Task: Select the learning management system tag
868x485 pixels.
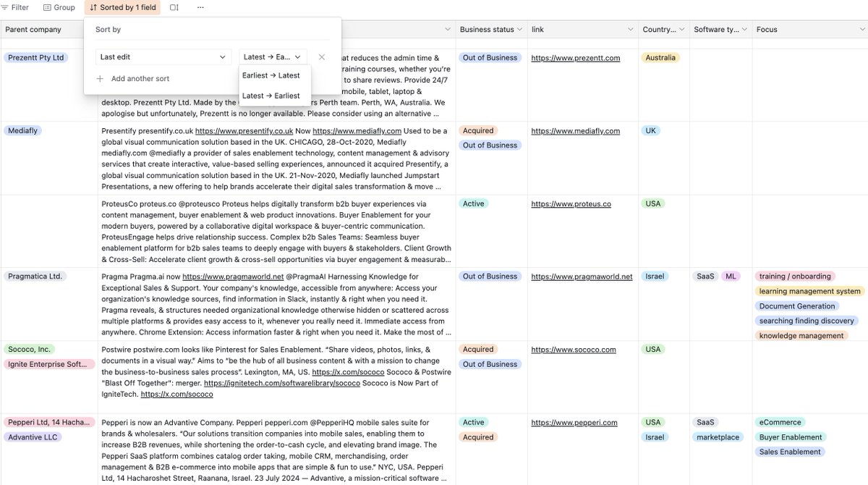Action: coord(809,292)
